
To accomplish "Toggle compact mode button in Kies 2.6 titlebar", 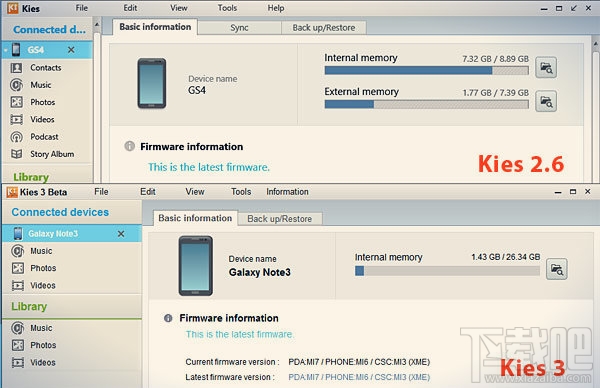I will click(x=573, y=8).
